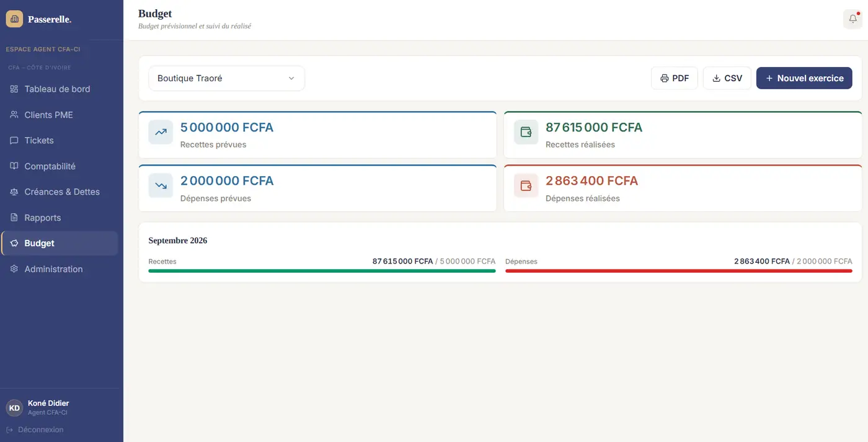Click the Recettes label above green bar
The image size is (868, 442).
pyautogui.click(x=162, y=262)
